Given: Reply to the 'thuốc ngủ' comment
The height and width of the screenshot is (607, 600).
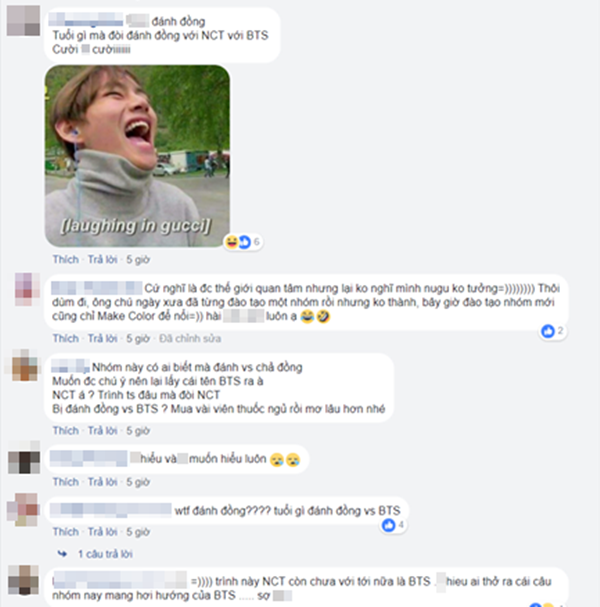Looking at the screenshot, I should tap(103, 430).
